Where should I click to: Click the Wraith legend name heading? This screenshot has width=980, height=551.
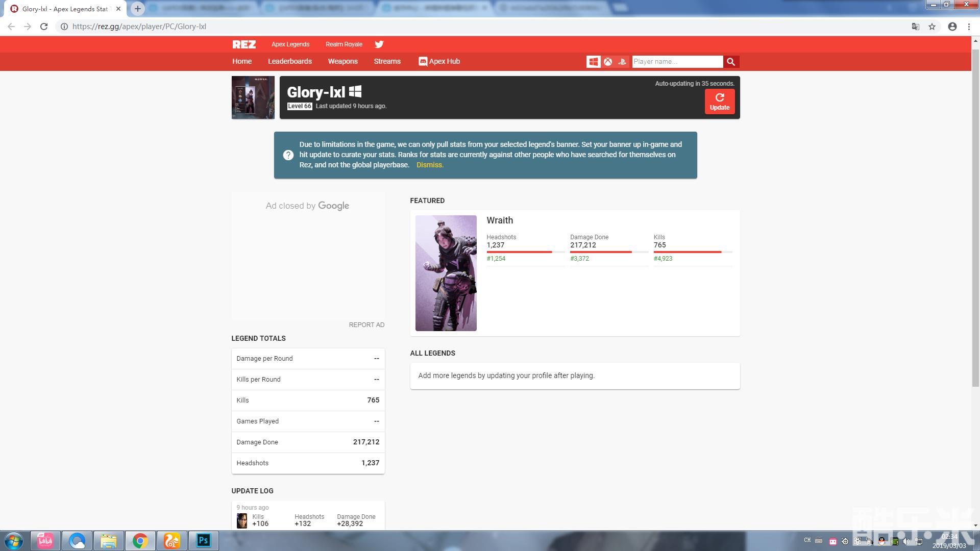[500, 220]
